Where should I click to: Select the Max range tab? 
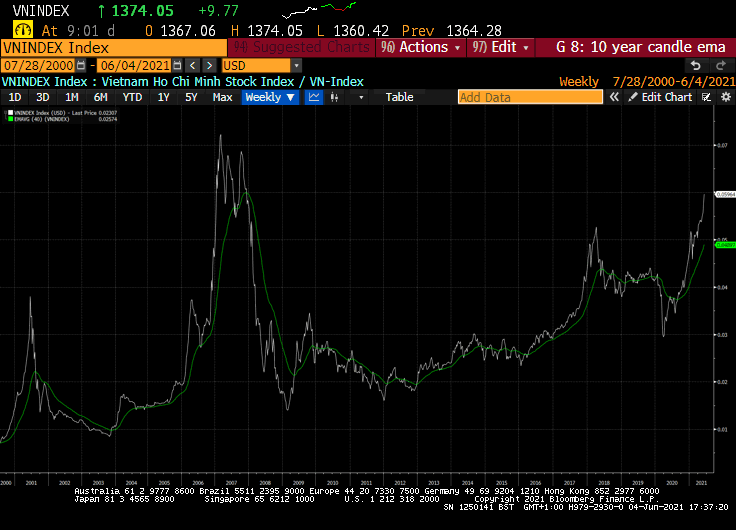(x=222, y=97)
